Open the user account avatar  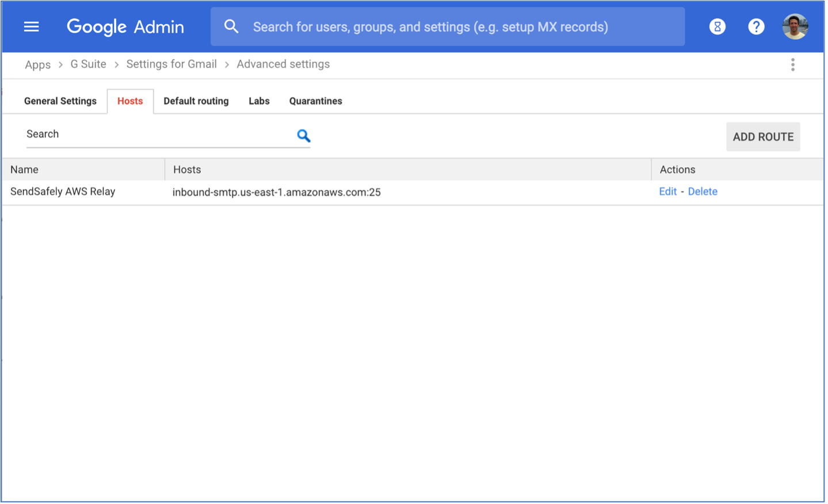point(795,26)
